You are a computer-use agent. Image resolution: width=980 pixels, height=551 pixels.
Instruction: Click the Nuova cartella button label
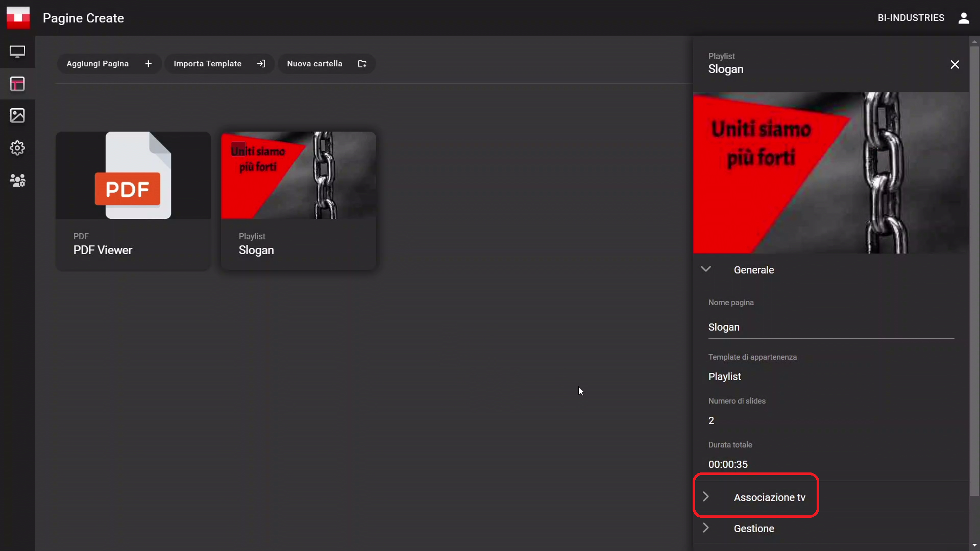coord(314,64)
